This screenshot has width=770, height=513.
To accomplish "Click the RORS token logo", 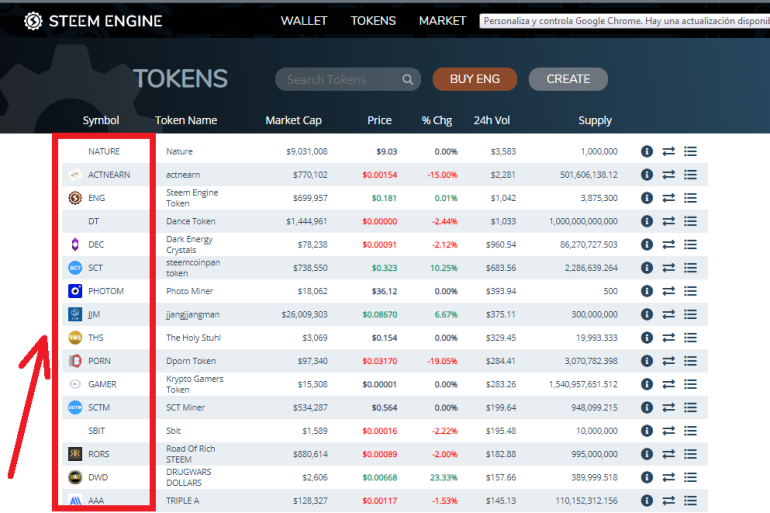I will [75, 454].
